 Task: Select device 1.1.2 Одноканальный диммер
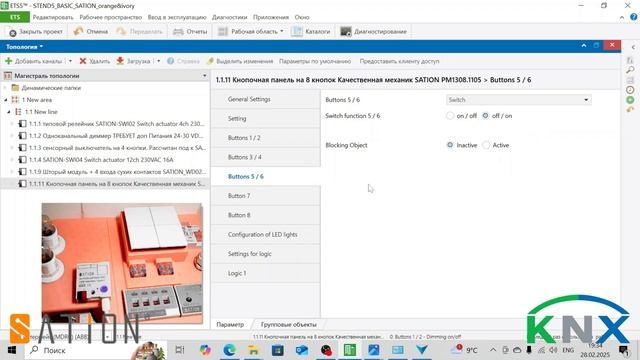[116, 136]
